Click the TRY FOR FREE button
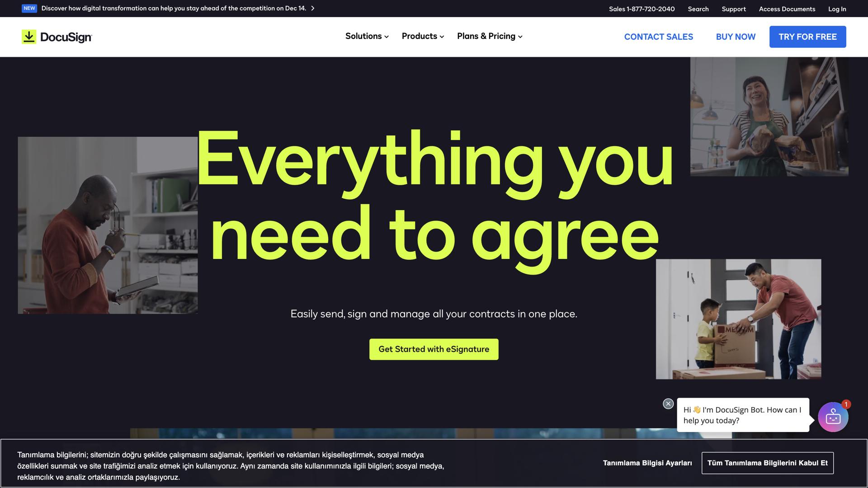The image size is (868, 488). coord(807,37)
